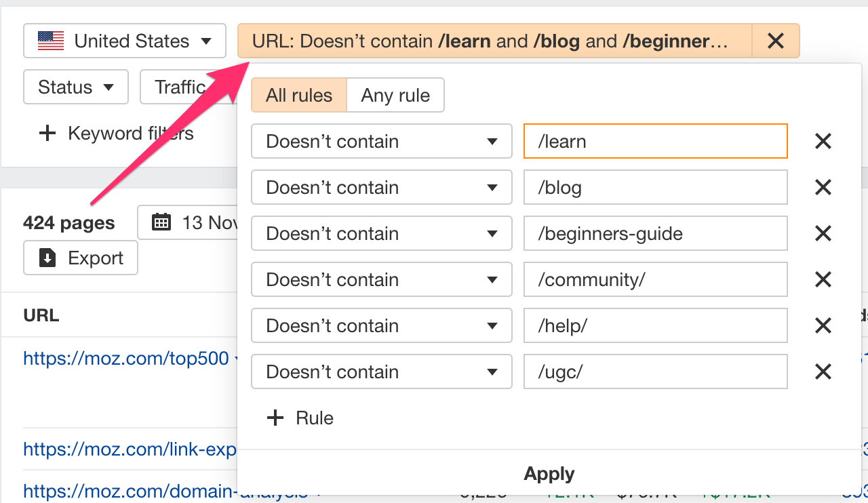Remove the /beginners-guide rule row
The width and height of the screenshot is (868, 503).
click(823, 233)
